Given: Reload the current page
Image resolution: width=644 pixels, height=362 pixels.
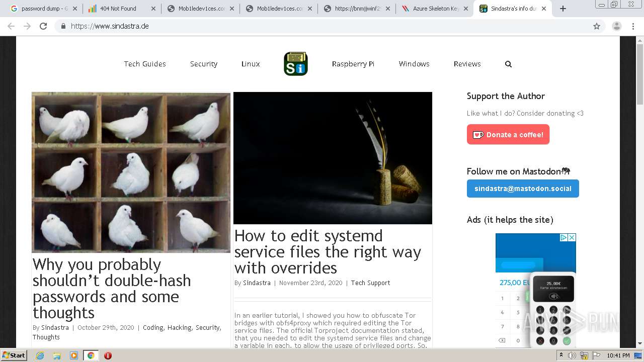Looking at the screenshot, I should pos(43,26).
